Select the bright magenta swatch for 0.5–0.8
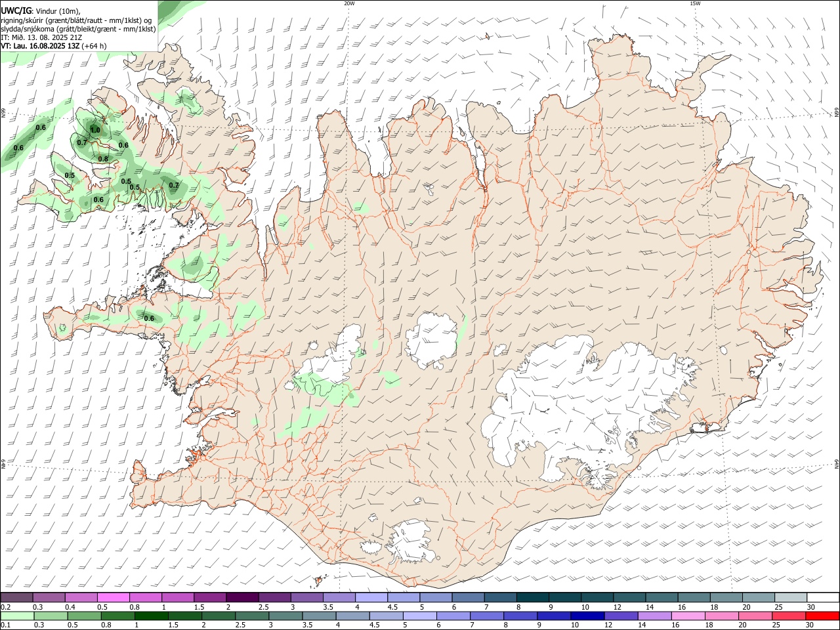The image size is (840, 630). pos(113,597)
